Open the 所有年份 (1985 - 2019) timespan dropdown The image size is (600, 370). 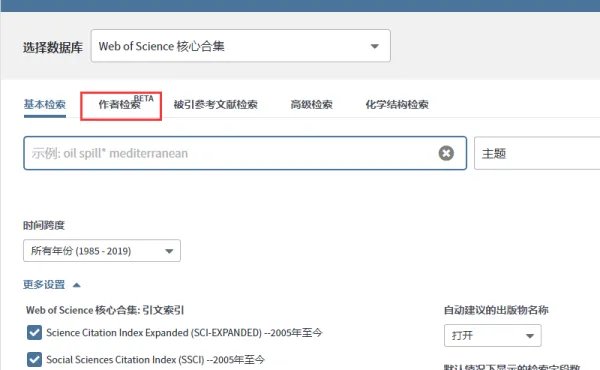coord(102,251)
